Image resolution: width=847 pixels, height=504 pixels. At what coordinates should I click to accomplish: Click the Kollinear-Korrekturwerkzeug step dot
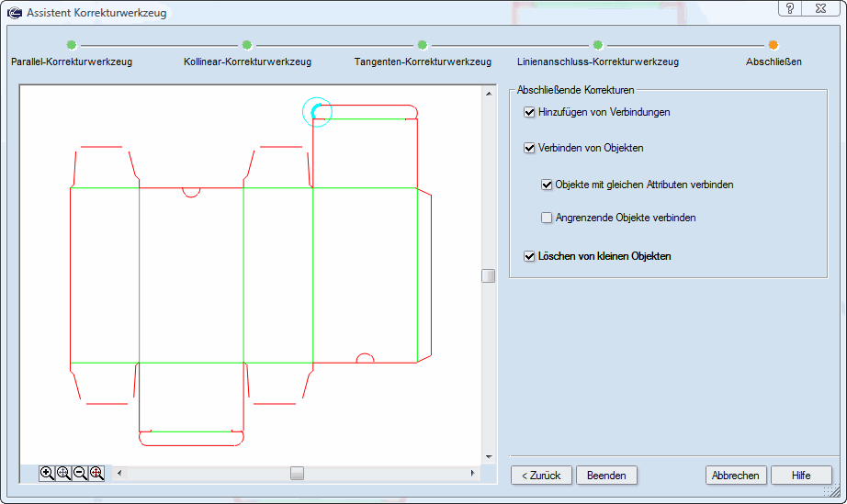coord(247,45)
